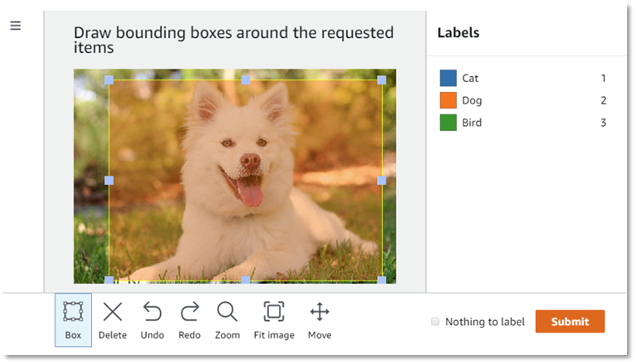Viewport: 636px width, 364px height.
Task: Choose the Bird label
Action: coord(523,123)
